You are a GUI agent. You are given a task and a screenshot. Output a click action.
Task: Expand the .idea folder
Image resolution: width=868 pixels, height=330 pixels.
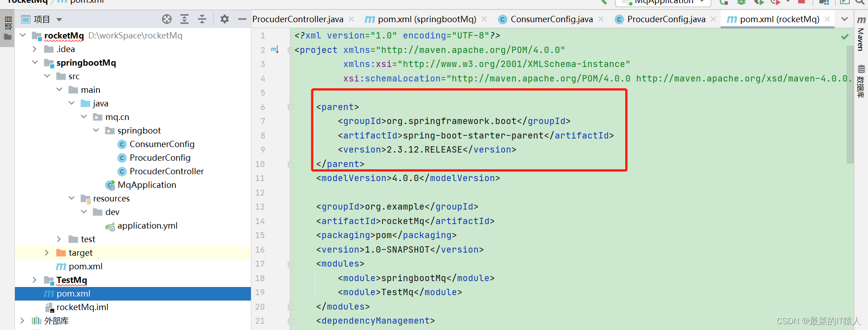(35, 49)
